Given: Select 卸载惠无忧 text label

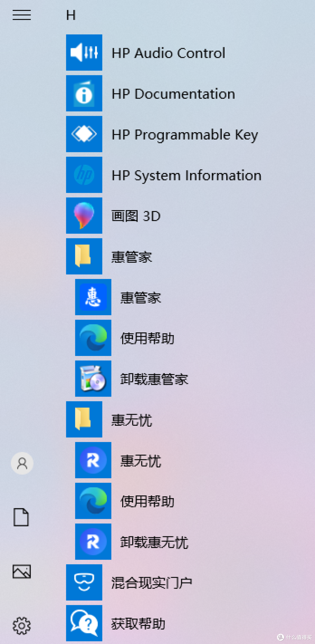Looking at the screenshot, I should tap(154, 542).
